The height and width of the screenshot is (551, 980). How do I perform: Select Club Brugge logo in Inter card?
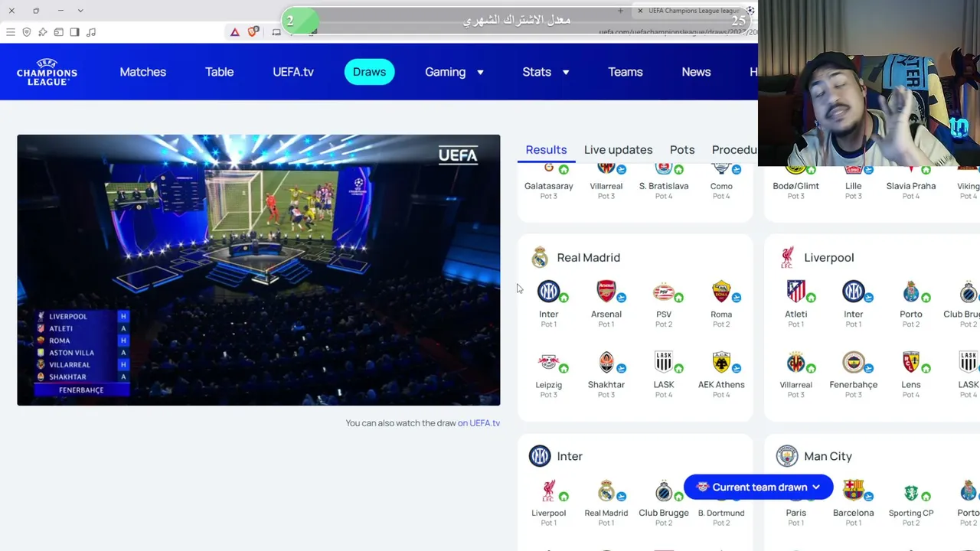[x=664, y=491]
